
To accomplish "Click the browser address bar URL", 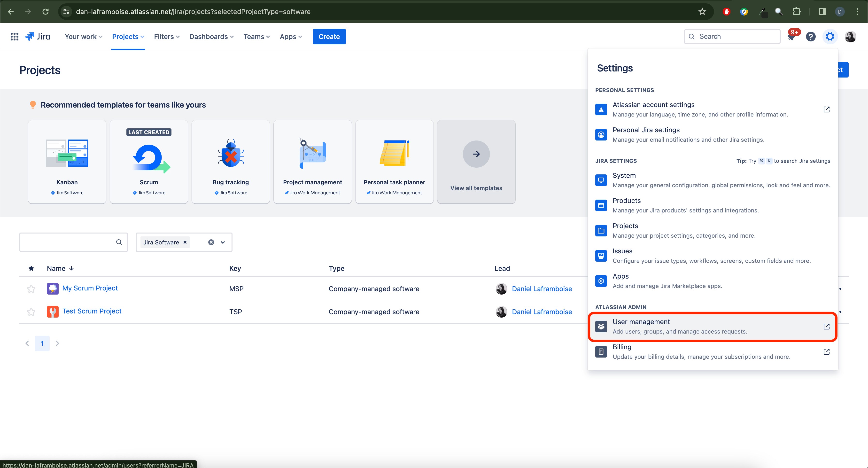I will point(193,12).
